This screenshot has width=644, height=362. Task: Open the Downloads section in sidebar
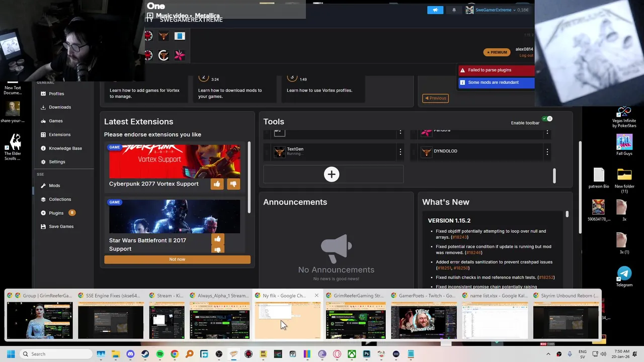click(x=59, y=107)
